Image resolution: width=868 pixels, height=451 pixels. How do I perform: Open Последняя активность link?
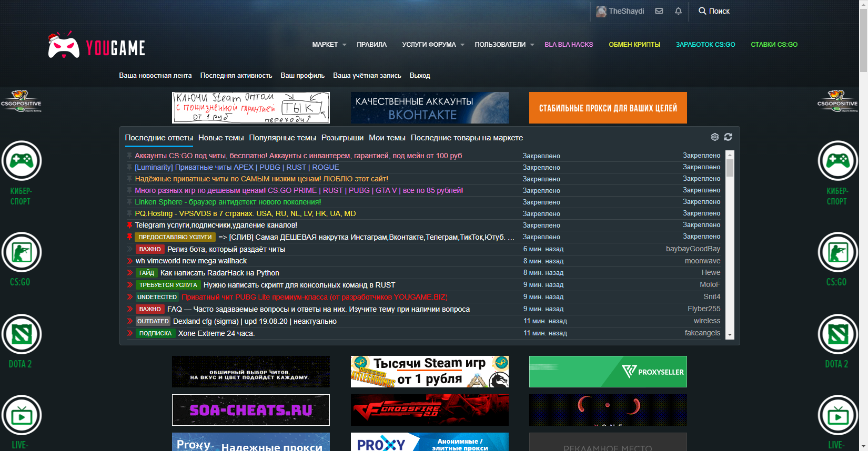click(236, 76)
